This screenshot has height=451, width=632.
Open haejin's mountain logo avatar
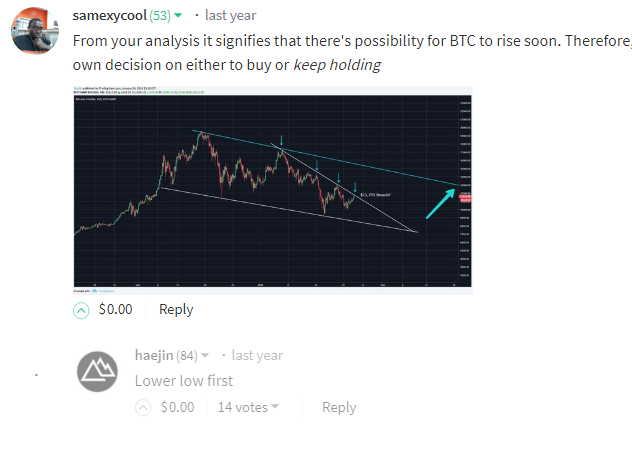click(x=97, y=372)
